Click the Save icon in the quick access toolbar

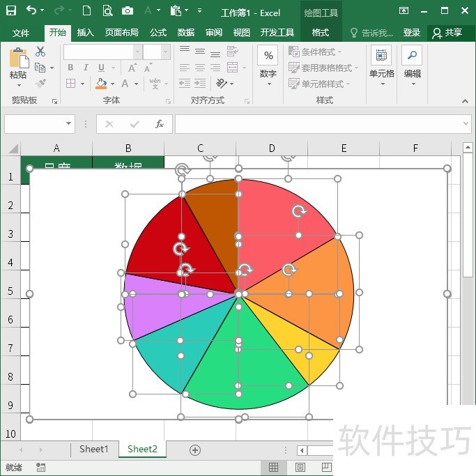pyautogui.click(x=11, y=10)
